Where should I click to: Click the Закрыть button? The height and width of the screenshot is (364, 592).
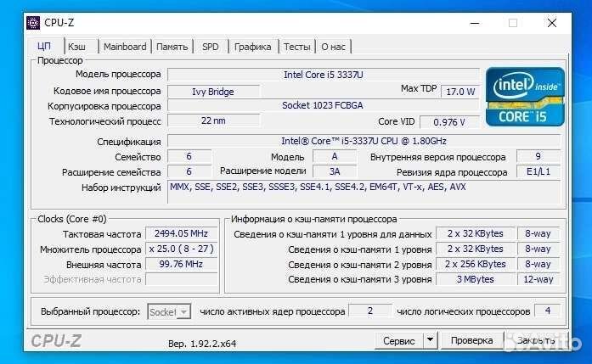click(535, 340)
